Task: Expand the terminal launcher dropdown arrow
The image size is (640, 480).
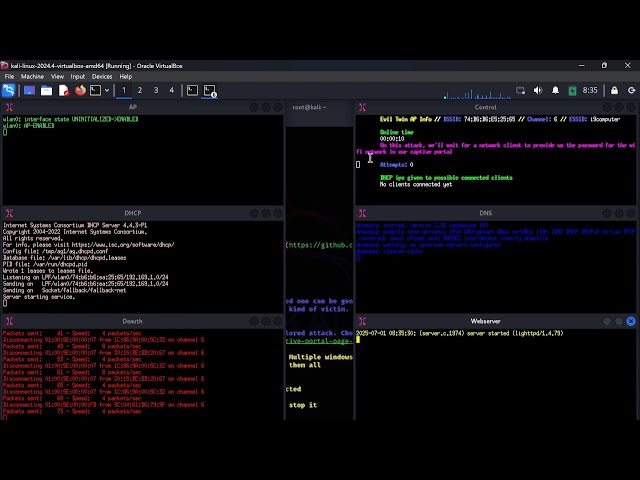Action: (107, 90)
